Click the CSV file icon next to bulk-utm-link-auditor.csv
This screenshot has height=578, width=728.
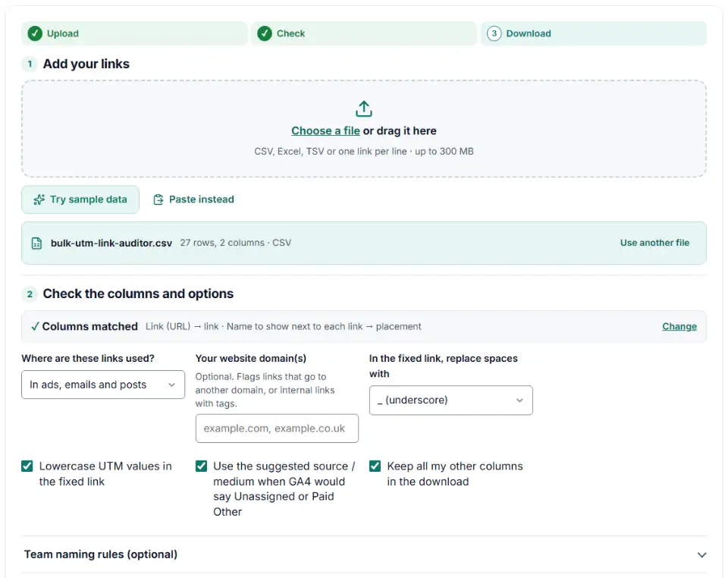point(36,243)
